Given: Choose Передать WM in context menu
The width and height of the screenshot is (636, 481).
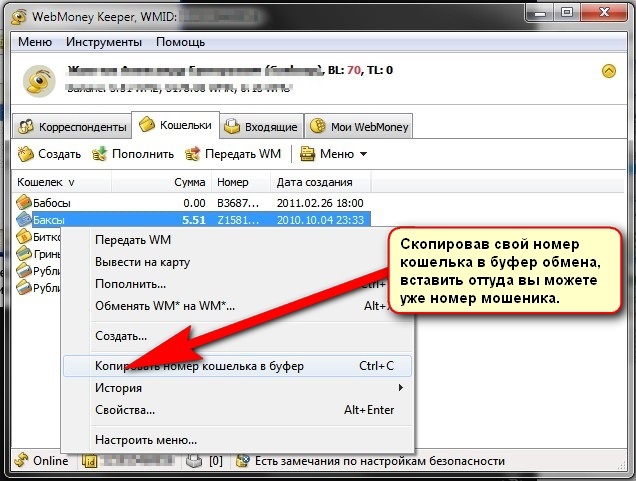Looking at the screenshot, I should click(x=238, y=240).
